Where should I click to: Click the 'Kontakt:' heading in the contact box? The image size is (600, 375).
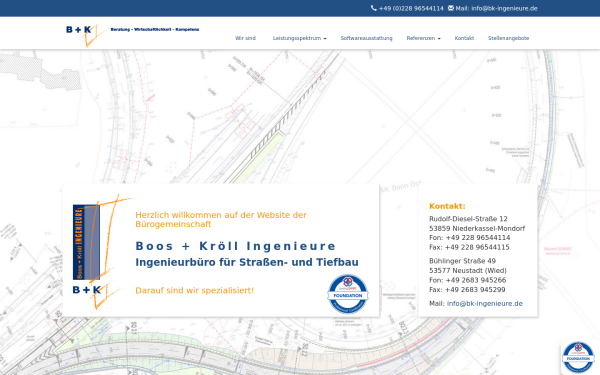[447, 206]
